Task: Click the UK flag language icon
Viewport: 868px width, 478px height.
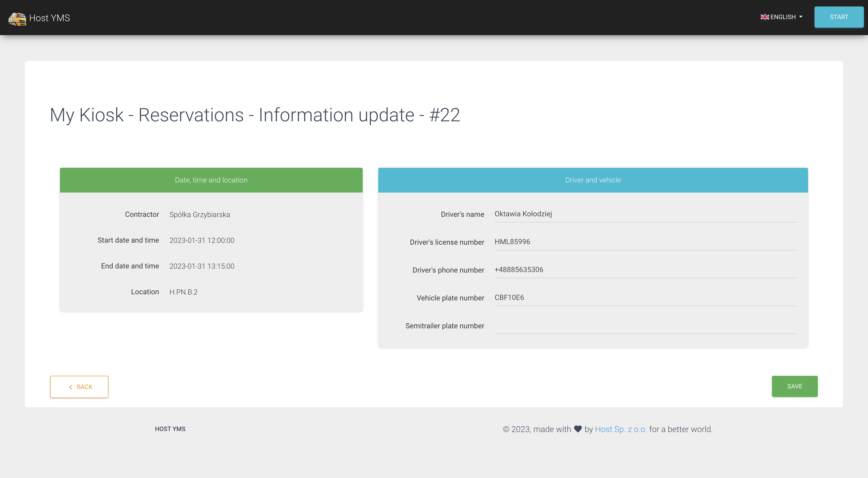Action: coord(765,17)
